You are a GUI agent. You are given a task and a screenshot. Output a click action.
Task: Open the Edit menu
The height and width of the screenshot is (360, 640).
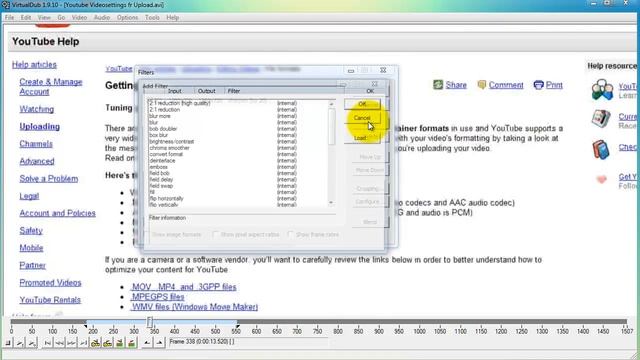click(x=26, y=18)
